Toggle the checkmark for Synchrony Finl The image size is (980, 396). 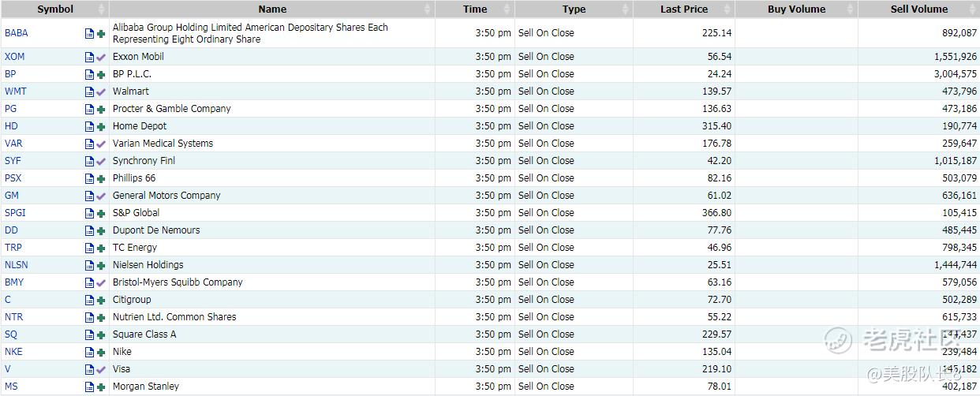(101, 161)
